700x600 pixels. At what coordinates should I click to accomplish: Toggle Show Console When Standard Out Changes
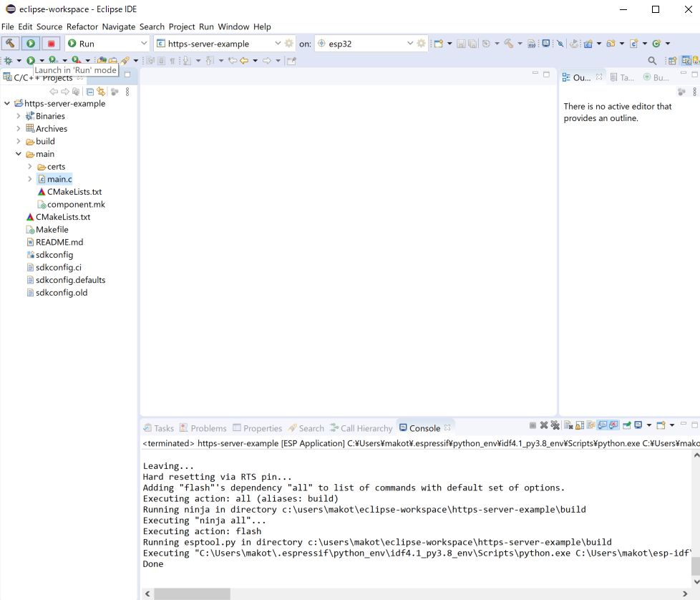[602, 425]
